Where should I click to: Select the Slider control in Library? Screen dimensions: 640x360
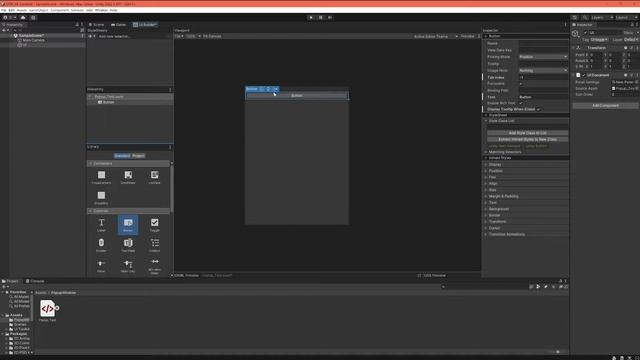pyautogui.click(x=101, y=266)
